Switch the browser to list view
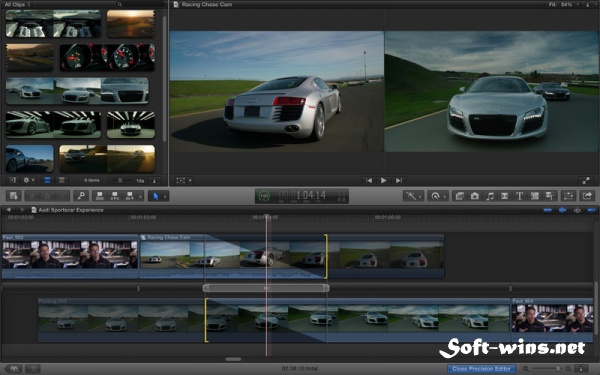The height and width of the screenshot is (375, 600). coord(61,180)
